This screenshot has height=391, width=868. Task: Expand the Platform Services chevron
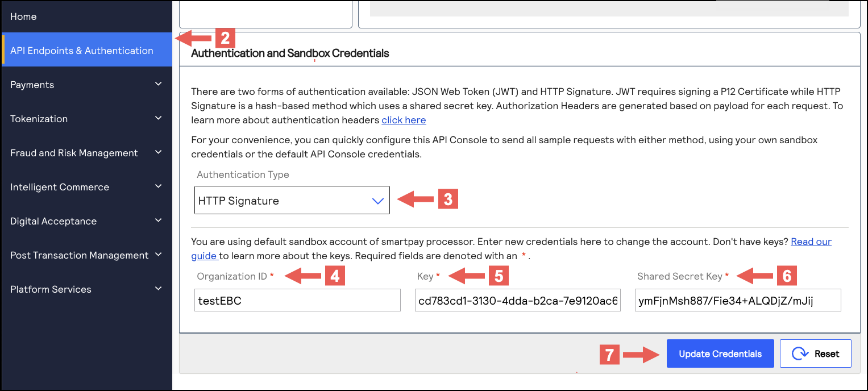[158, 289]
